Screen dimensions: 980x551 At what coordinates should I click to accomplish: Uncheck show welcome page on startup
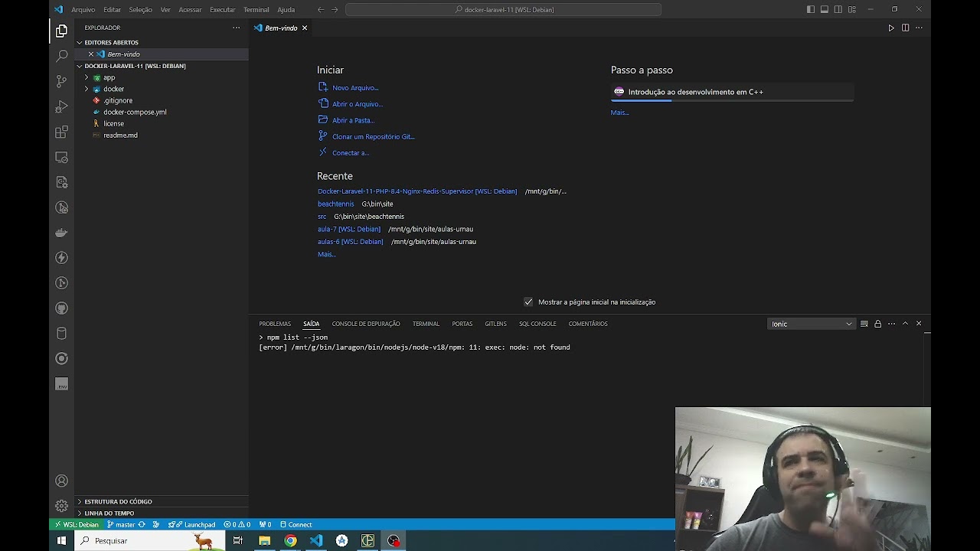tap(528, 302)
